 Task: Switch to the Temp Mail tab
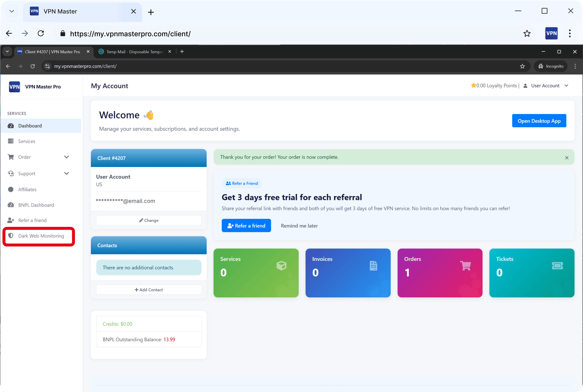point(134,51)
